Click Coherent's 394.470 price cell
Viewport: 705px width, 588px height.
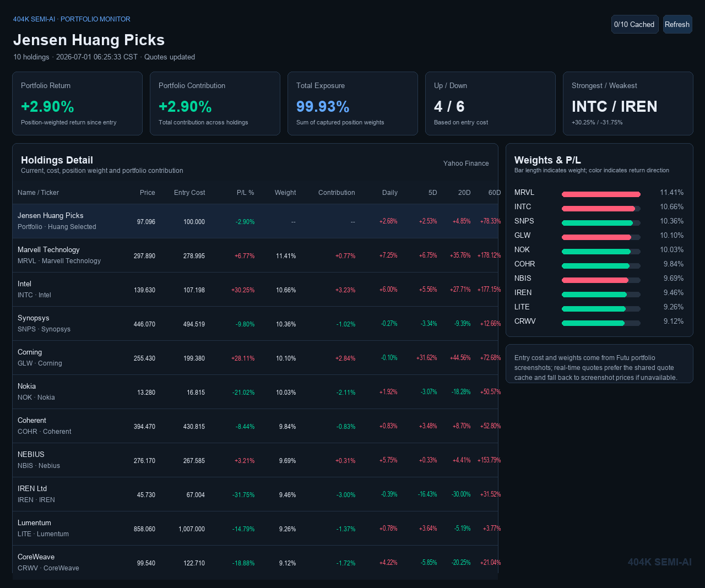144,427
